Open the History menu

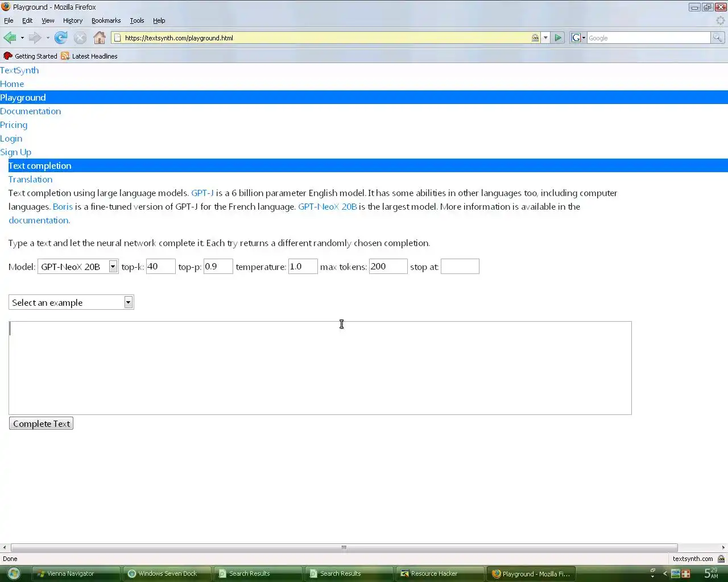click(x=73, y=20)
